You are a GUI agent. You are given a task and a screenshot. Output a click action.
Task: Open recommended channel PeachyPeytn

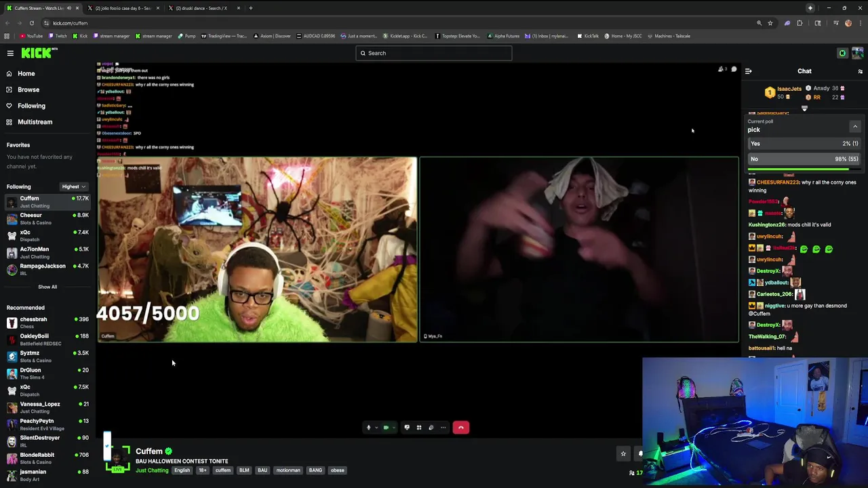click(x=47, y=424)
